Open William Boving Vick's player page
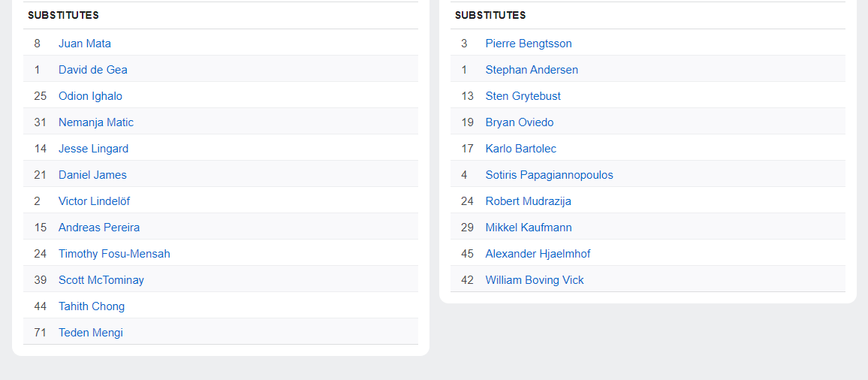Image resolution: width=868 pixels, height=380 pixels. click(535, 280)
